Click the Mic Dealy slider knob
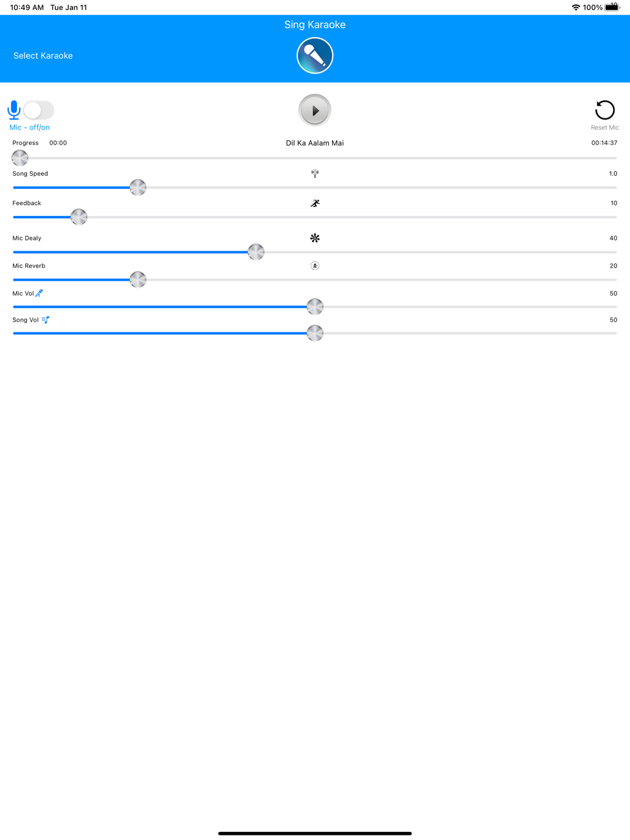Screen dimensions: 630x840 pyautogui.click(x=256, y=253)
